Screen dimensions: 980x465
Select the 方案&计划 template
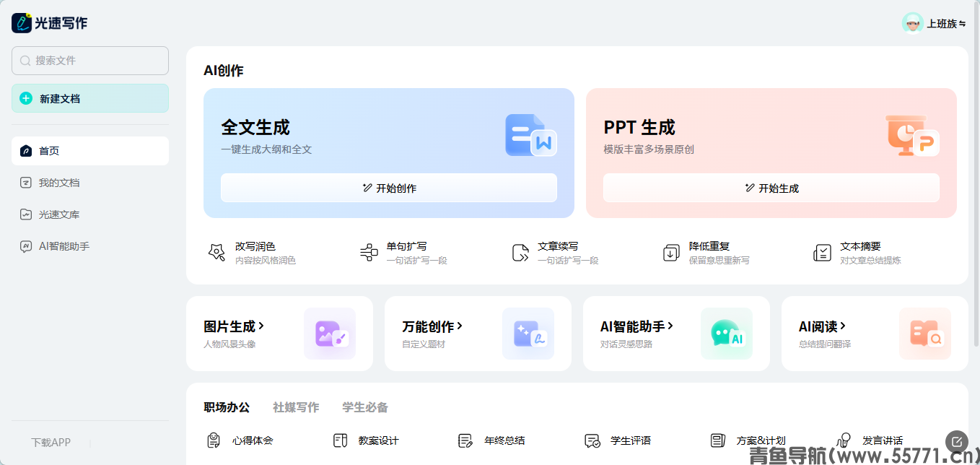point(748,440)
